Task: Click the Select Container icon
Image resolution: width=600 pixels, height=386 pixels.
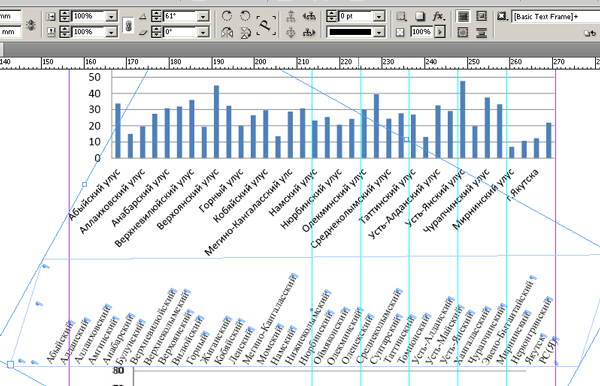Action: pos(291,16)
